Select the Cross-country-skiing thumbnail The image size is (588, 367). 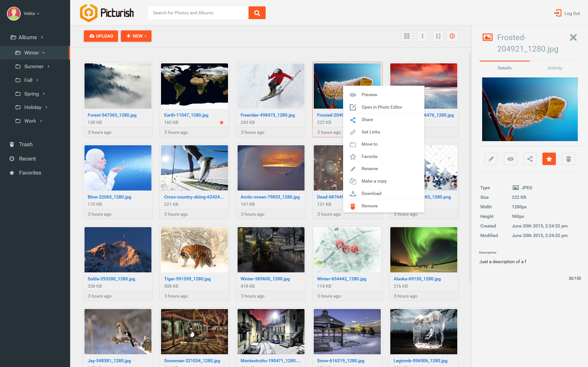point(195,168)
